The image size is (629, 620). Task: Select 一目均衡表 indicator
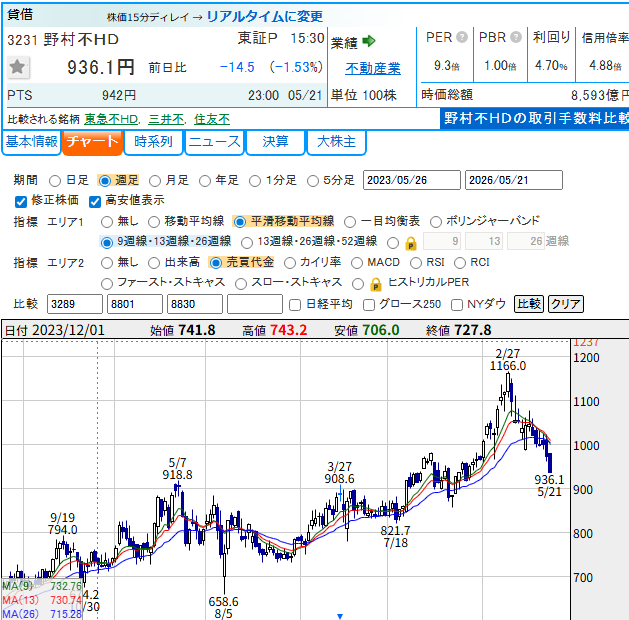pyautogui.click(x=350, y=222)
